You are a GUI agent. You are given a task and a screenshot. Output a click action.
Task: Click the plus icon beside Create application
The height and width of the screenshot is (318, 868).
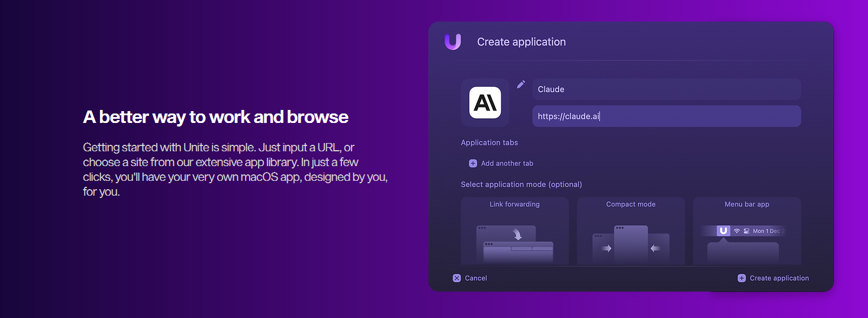(741, 278)
